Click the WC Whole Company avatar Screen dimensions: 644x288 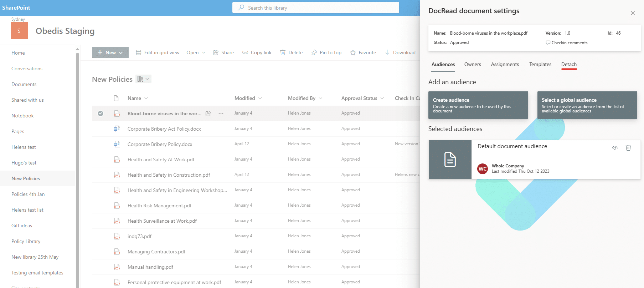click(483, 169)
